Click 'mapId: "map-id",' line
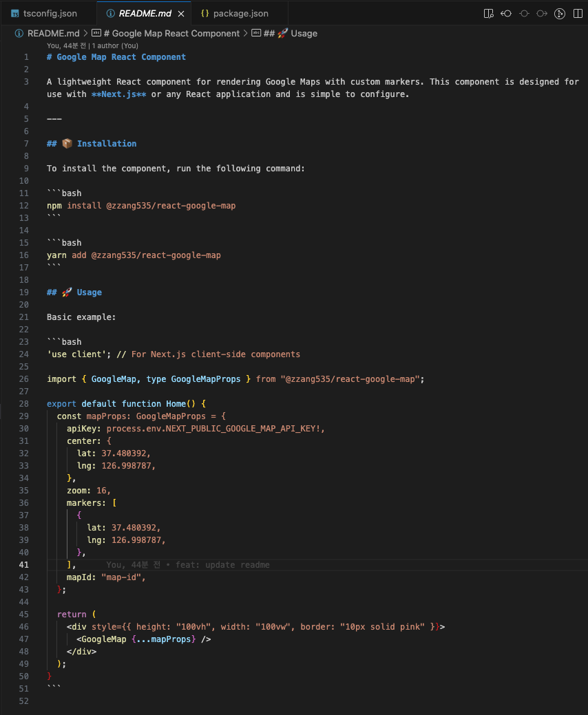Viewport: 588px width, 715px height. [x=106, y=577]
